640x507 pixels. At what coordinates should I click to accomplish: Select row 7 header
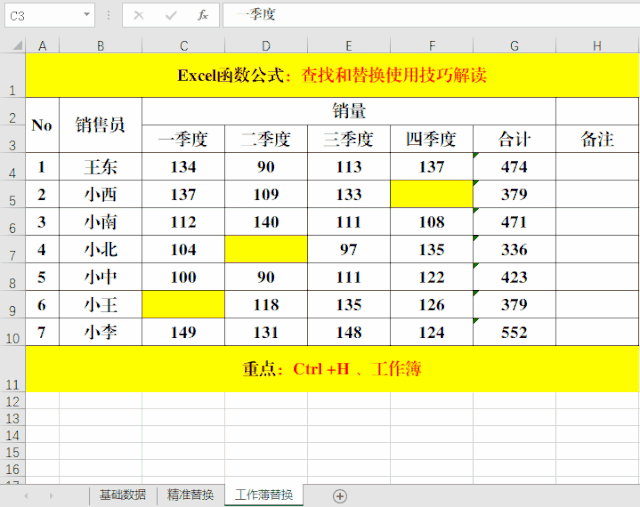click(12, 250)
